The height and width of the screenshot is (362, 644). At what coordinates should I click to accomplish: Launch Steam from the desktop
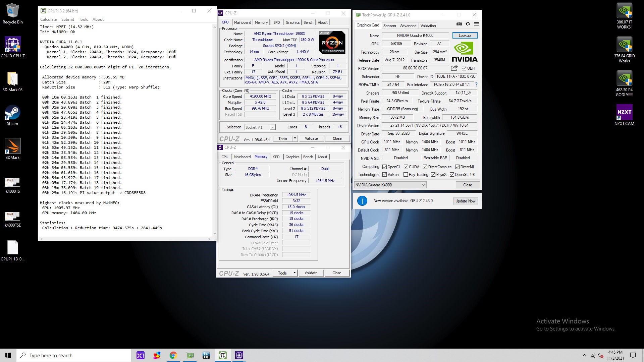(12, 115)
